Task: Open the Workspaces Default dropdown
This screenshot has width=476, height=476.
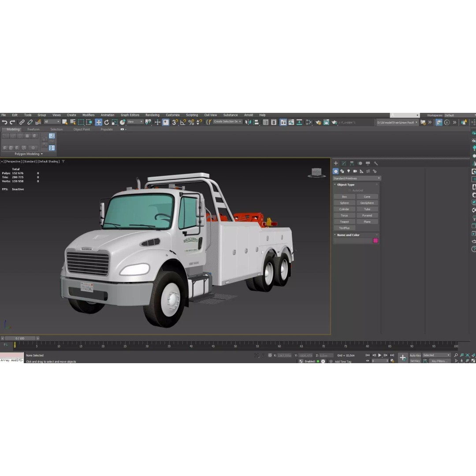Action: point(460,115)
